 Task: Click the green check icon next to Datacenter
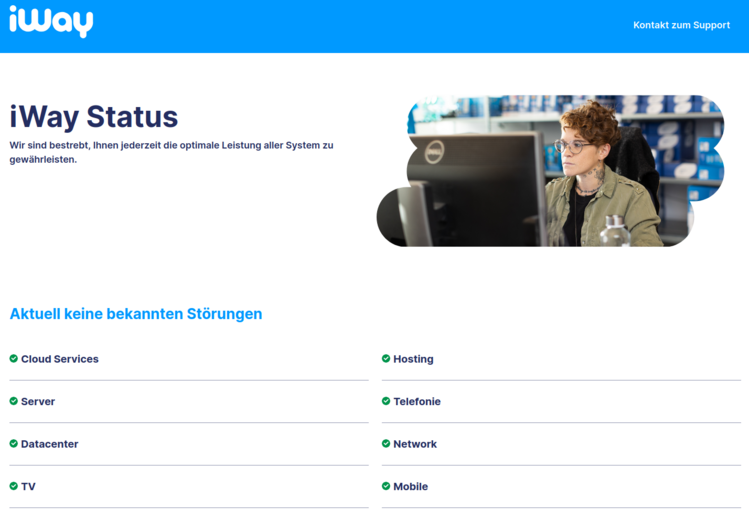coord(13,443)
